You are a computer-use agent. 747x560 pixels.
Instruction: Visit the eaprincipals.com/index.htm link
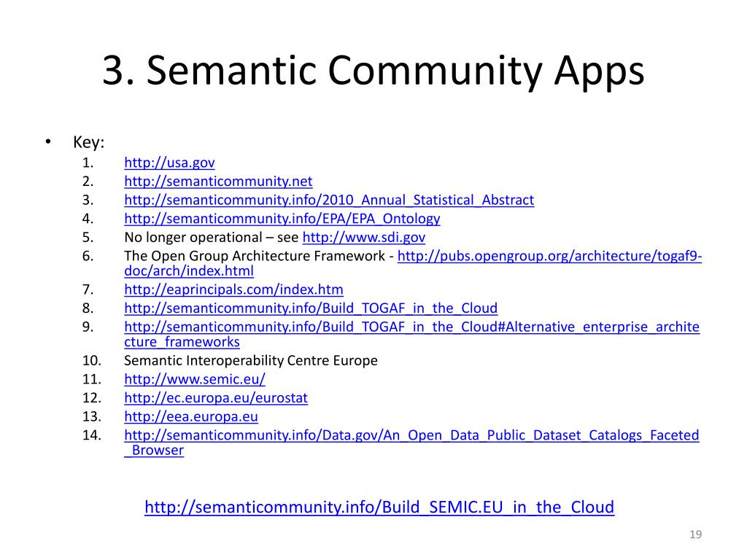(233, 289)
